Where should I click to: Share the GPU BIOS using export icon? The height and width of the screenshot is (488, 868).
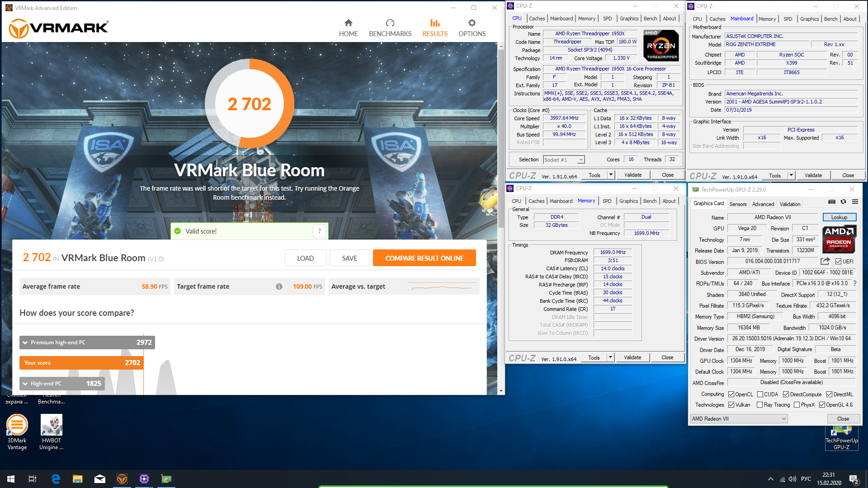[x=825, y=261]
